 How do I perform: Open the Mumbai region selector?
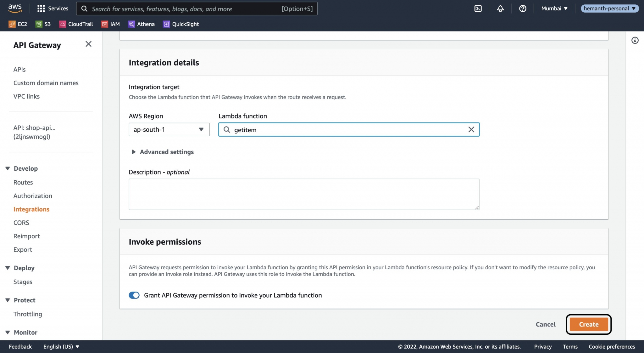tap(554, 9)
